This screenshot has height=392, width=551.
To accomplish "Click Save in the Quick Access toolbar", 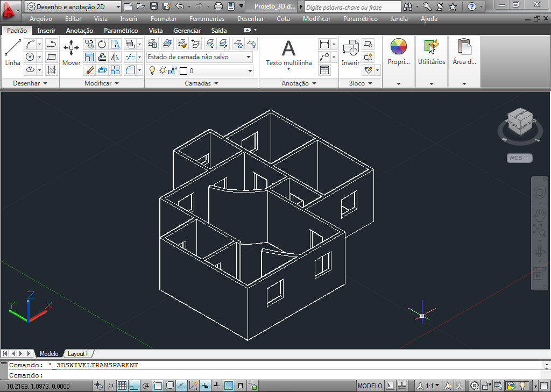I will click(x=154, y=6).
